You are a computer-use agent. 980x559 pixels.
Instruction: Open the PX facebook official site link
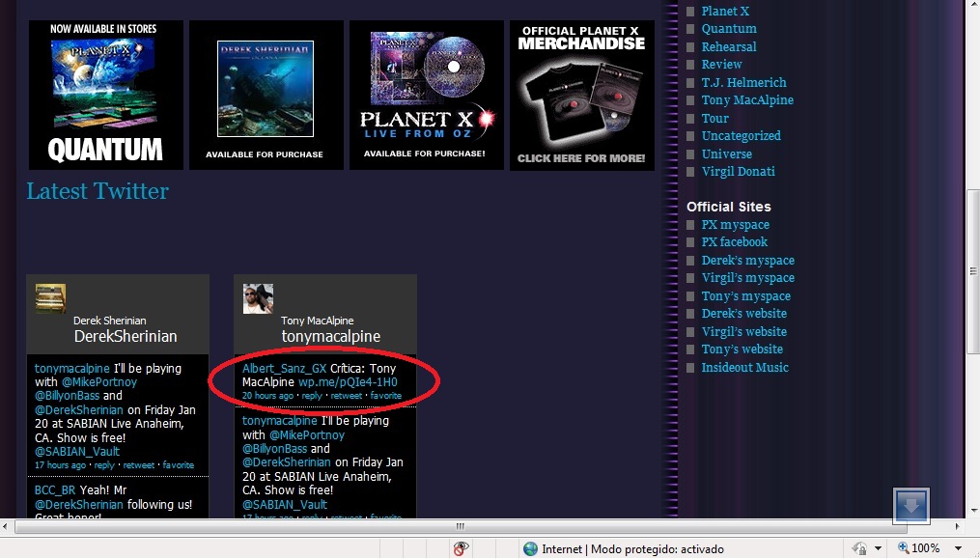pos(734,242)
